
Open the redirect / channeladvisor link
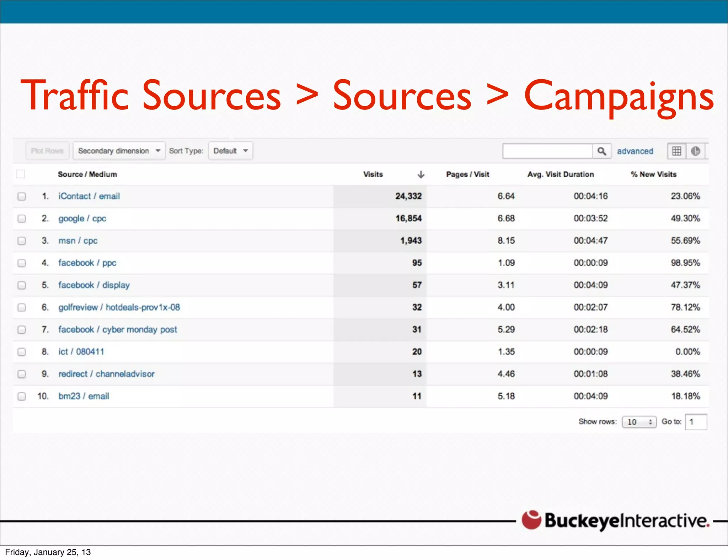point(106,374)
